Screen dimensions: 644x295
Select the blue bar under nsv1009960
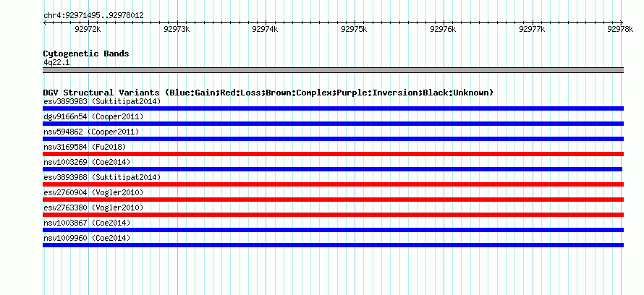coord(333,245)
